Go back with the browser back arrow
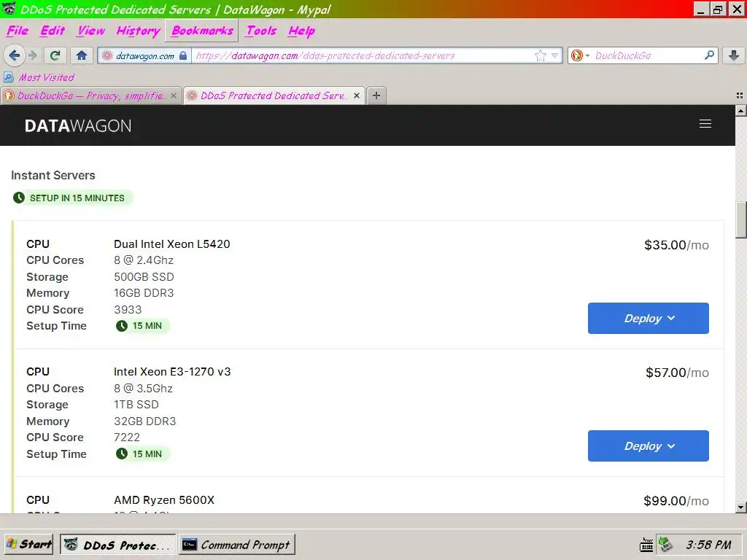The height and width of the screenshot is (560, 747). pos(15,55)
